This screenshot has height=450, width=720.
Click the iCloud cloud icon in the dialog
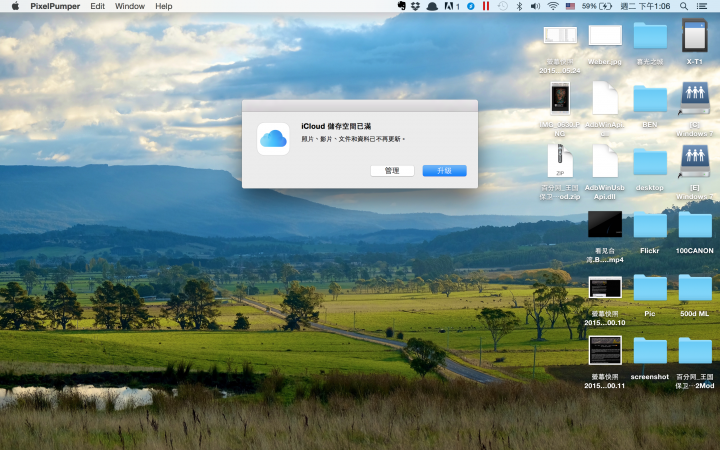point(273,139)
